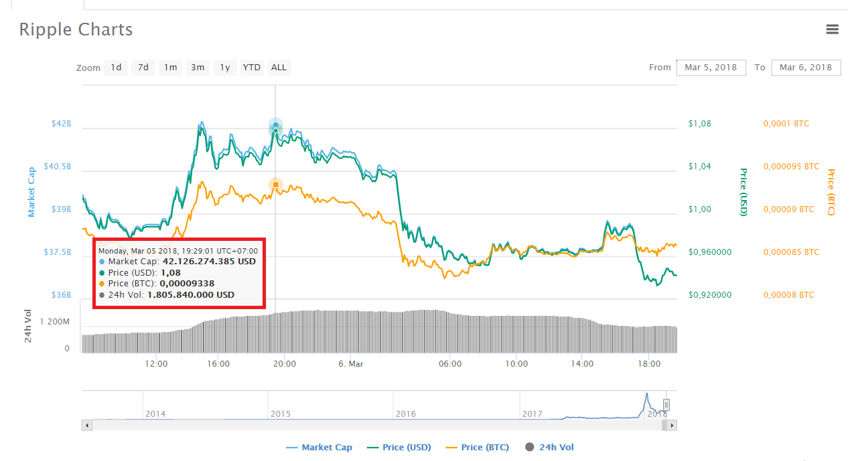The width and height of the screenshot is (868, 461).
Task: Select the 1y zoom button
Action: coord(225,67)
